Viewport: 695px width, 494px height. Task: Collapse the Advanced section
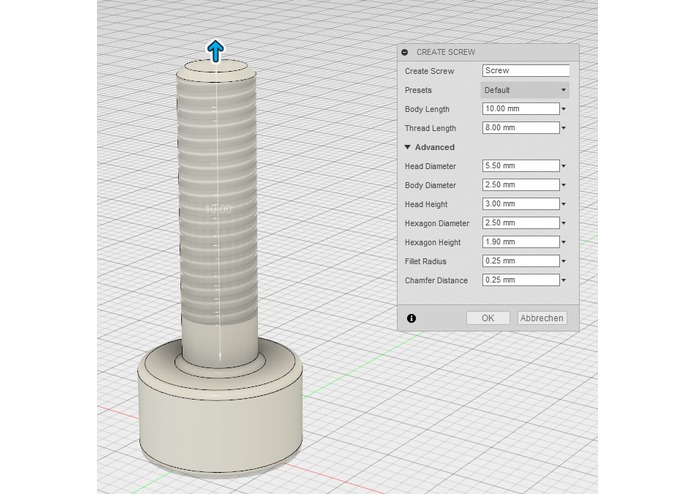408,147
